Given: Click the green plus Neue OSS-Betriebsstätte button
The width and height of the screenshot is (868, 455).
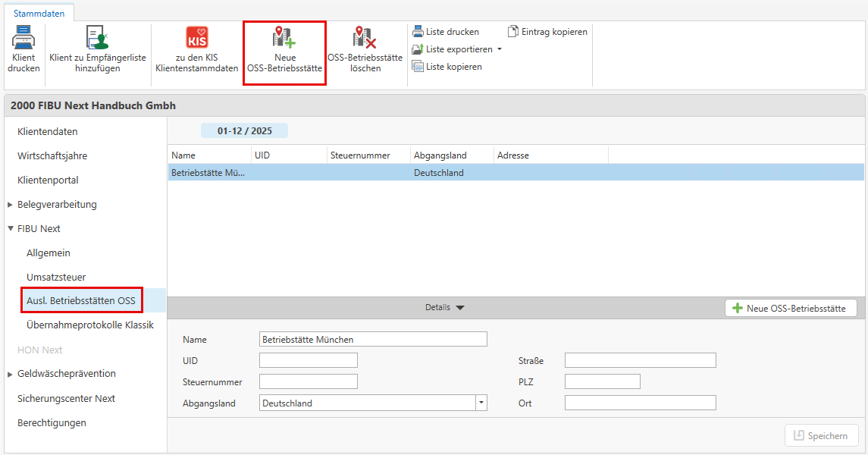Looking at the screenshot, I should 791,309.
